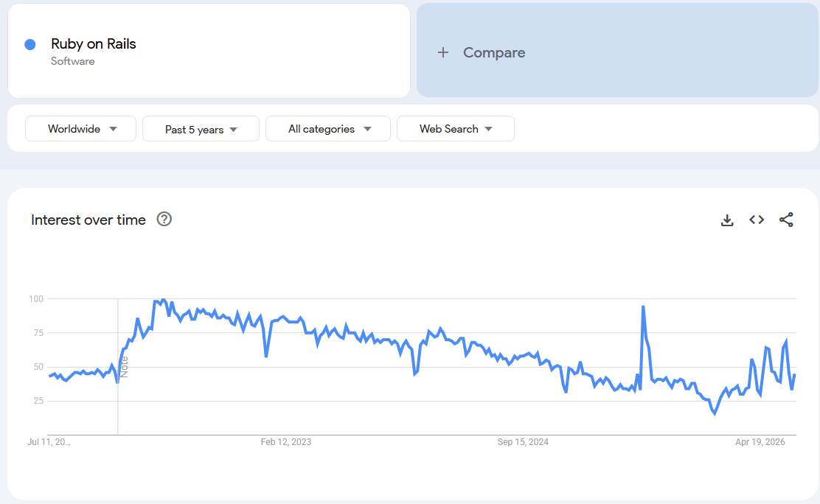Click the Interest over time heading
820x504 pixels.
88,220
